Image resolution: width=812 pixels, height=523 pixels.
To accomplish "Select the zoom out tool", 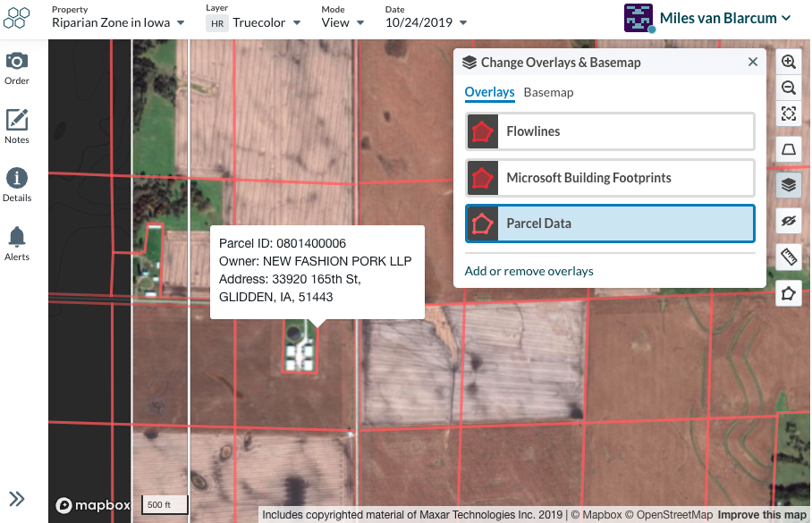I will 788,88.
